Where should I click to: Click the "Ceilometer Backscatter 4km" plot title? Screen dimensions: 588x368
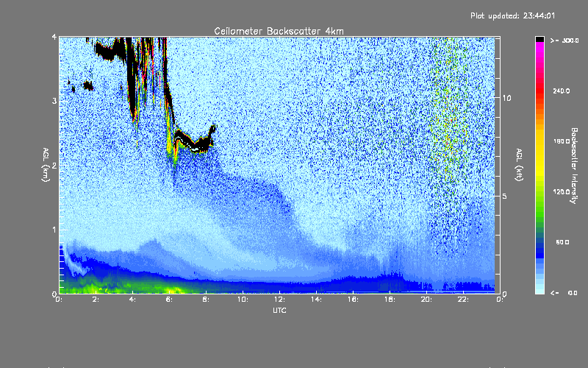coord(279,31)
